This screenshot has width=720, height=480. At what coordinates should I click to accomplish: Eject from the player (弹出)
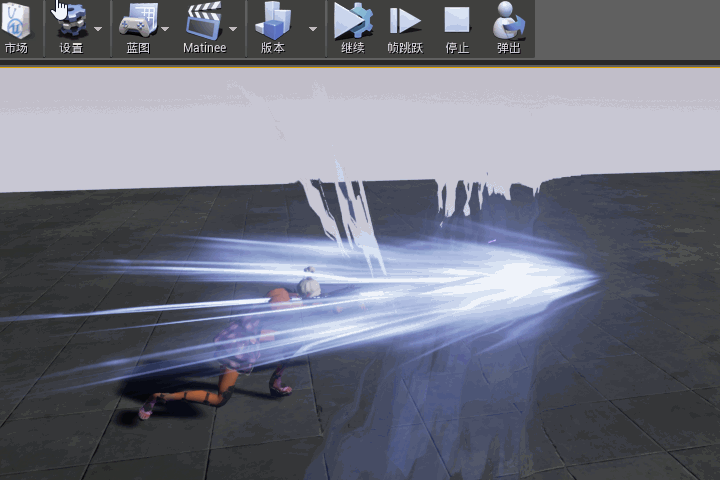click(509, 28)
